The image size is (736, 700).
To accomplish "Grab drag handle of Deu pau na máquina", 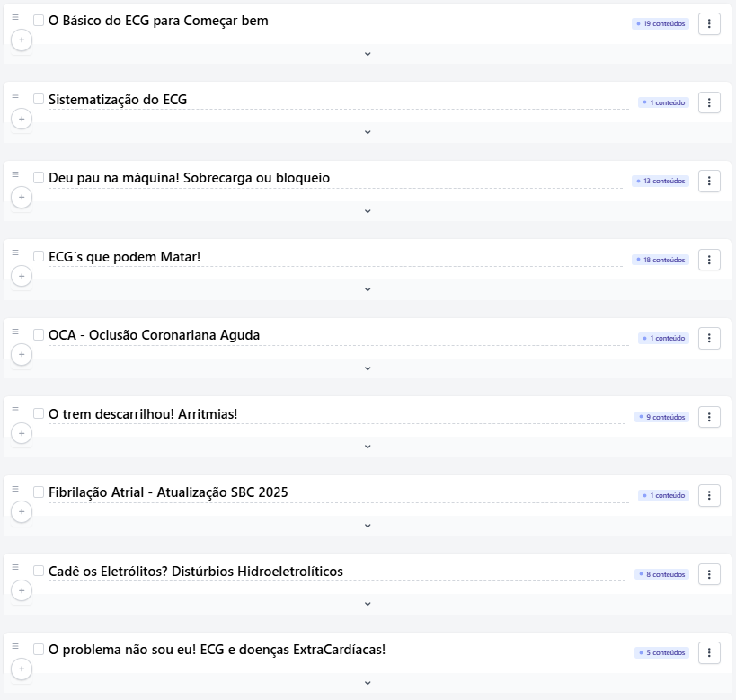I will pyautogui.click(x=15, y=174).
